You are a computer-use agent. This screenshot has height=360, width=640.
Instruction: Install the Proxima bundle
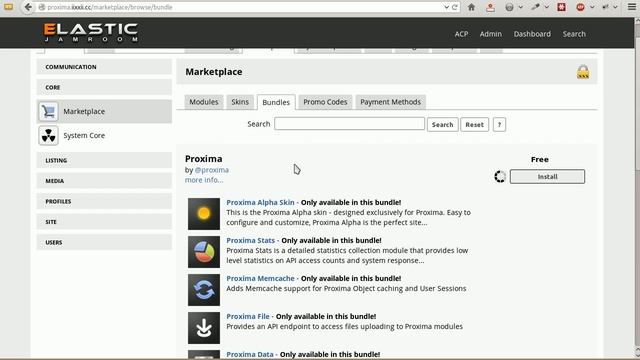547,177
